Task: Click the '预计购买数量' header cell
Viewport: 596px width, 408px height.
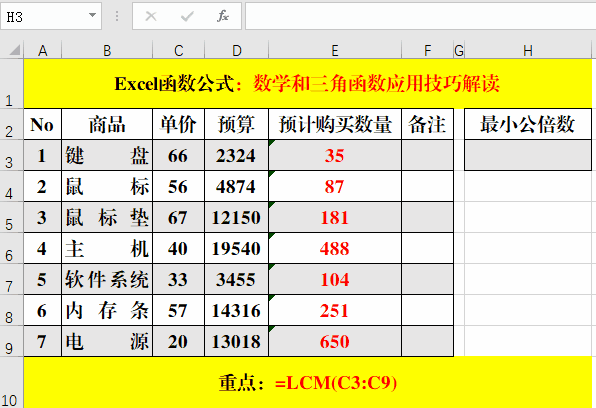Action: coord(335,124)
